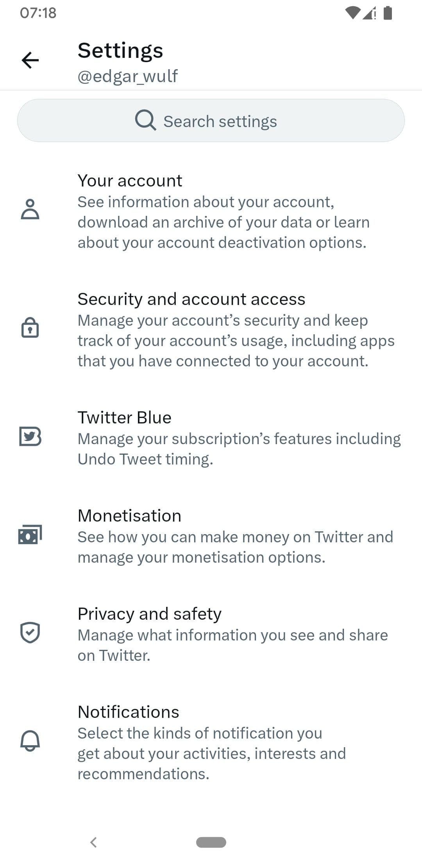Click the search magnifier icon
Image resolution: width=422 pixels, height=868 pixels.
click(x=146, y=120)
